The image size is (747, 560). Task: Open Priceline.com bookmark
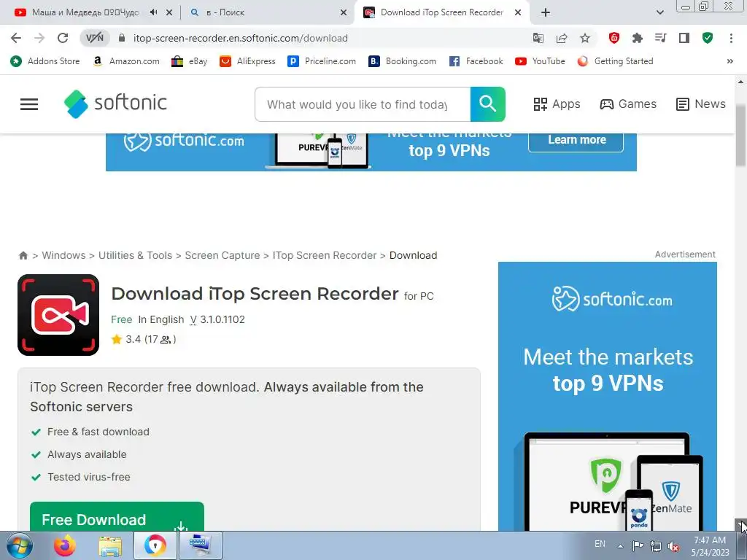coord(322,61)
